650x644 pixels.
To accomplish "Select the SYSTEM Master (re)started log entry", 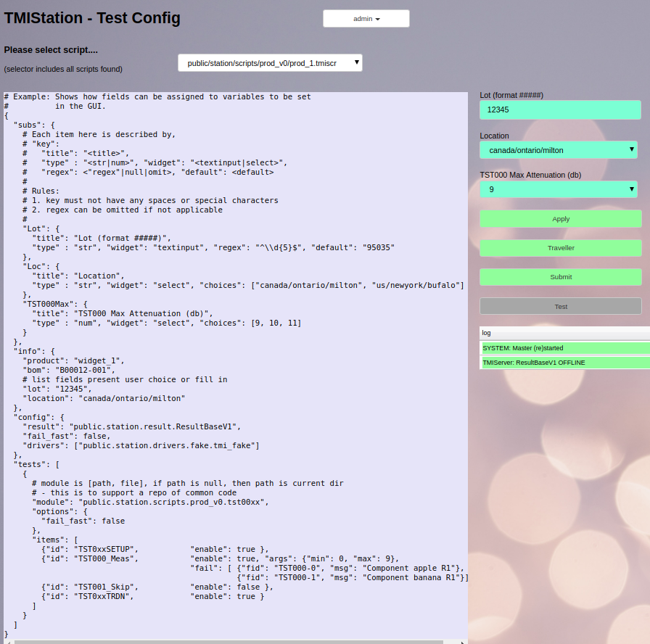I will (565, 348).
